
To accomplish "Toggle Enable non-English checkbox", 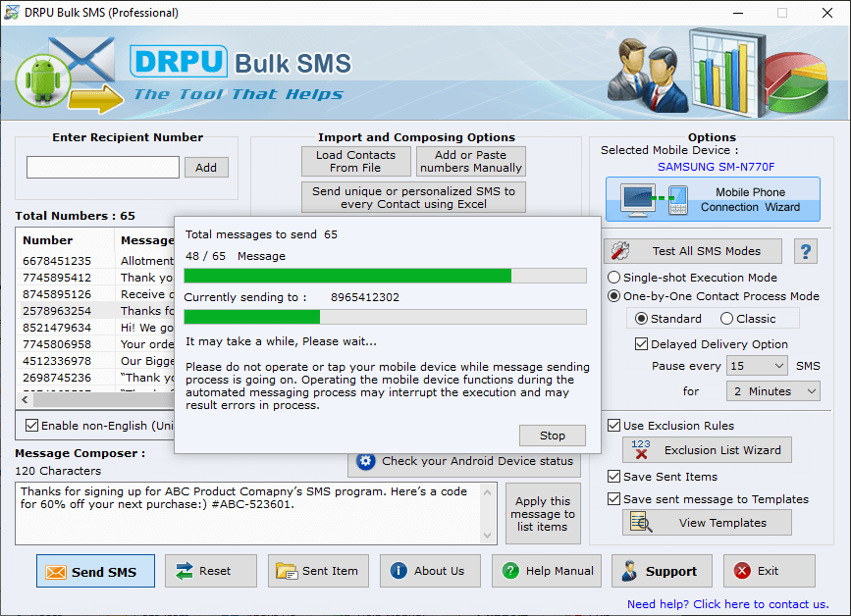I will pos(32,425).
